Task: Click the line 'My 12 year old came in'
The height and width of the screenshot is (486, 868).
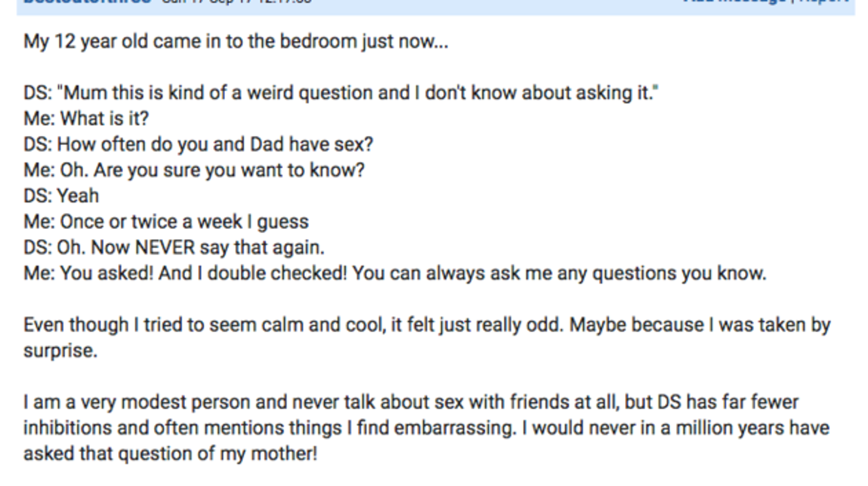Action: point(236,42)
